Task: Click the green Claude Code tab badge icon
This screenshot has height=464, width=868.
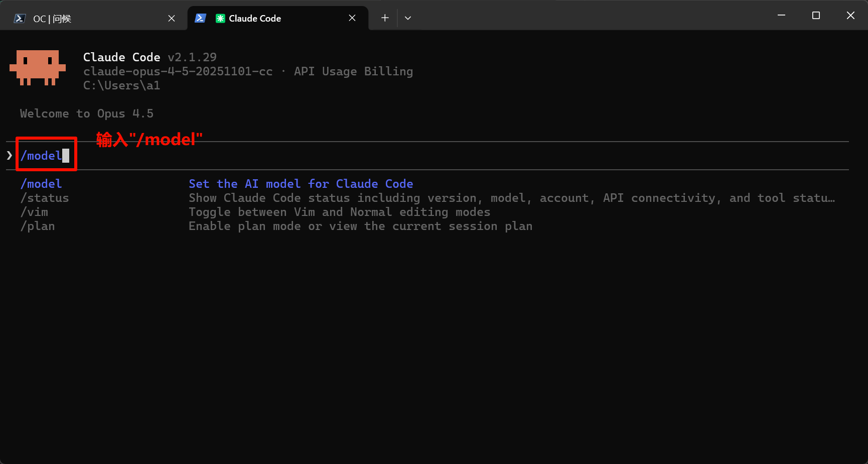Action: (x=220, y=19)
